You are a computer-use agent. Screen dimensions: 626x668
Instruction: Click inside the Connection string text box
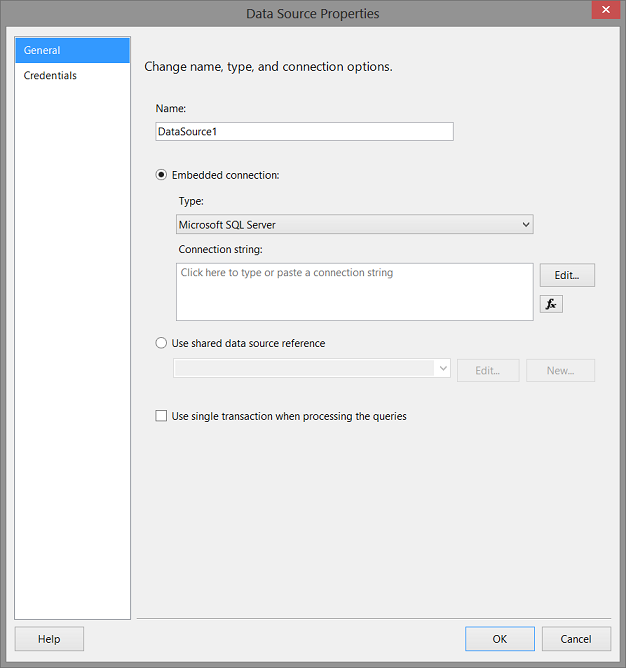[x=354, y=291]
